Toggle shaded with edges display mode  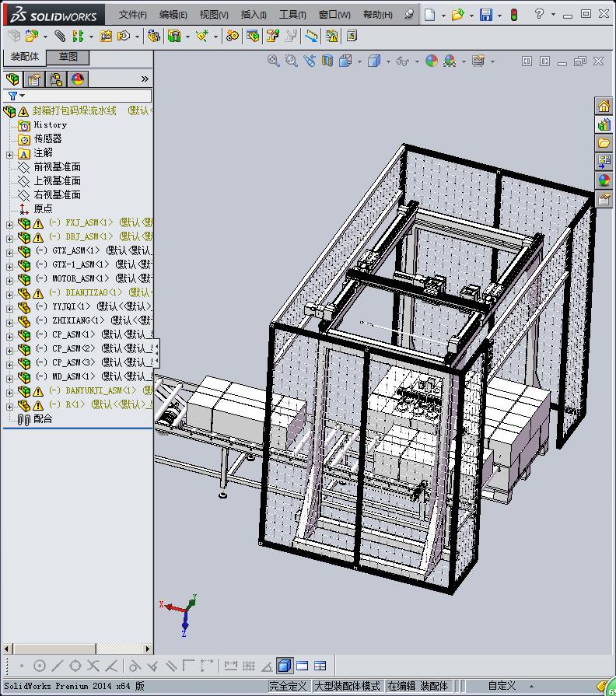(285, 666)
